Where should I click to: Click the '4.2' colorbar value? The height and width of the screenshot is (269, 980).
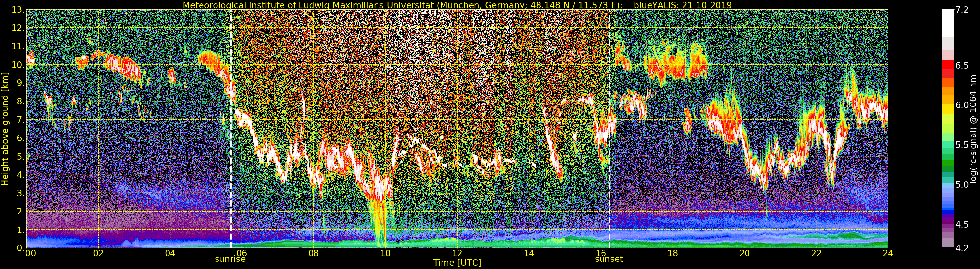pyautogui.click(x=962, y=248)
